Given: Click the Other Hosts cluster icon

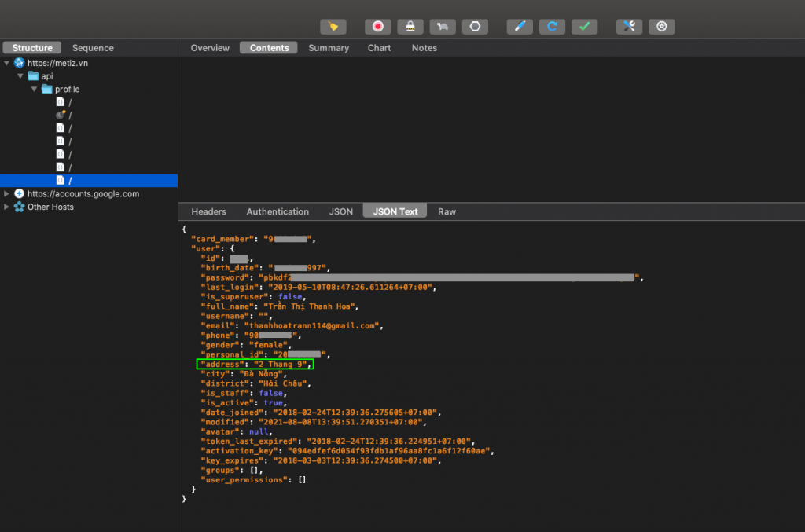Looking at the screenshot, I should pyautogui.click(x=20, y=207).
